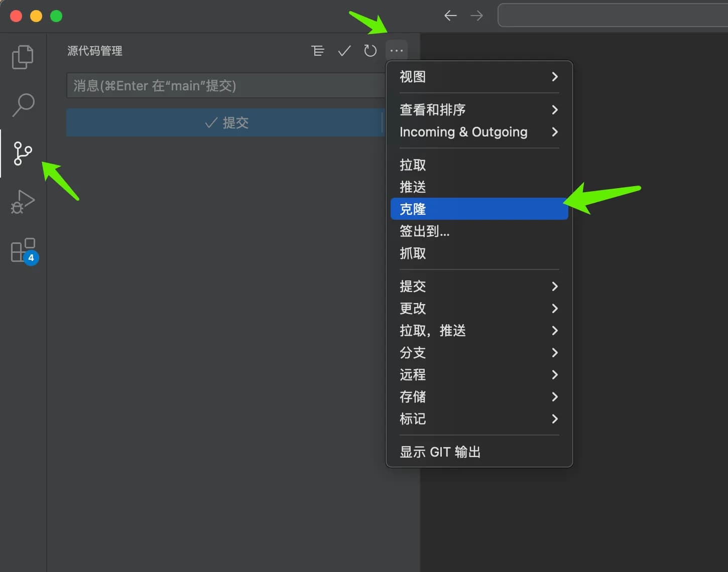Select 抓取 menu item
This screenshot has width=728, height=572.
[x=479, y=253]
